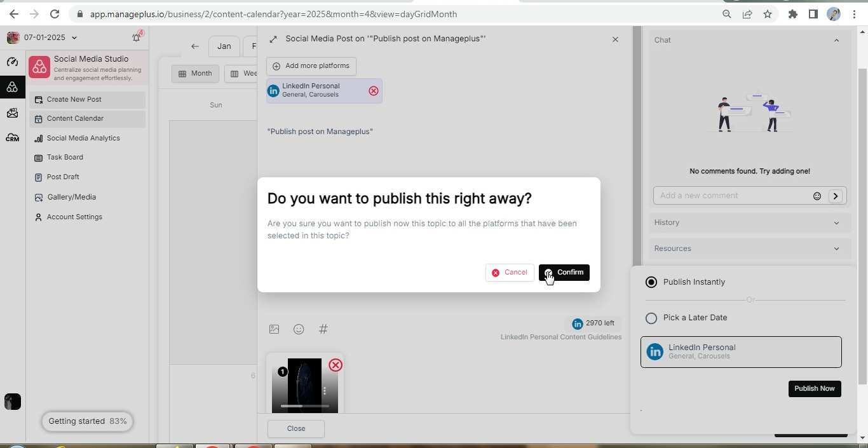
Task: Click the Publish Now button
Action: 815,389
